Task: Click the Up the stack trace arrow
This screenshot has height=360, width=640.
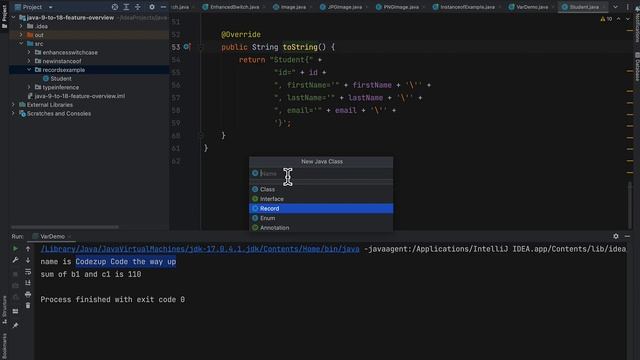Action: [x=28, y=249]
